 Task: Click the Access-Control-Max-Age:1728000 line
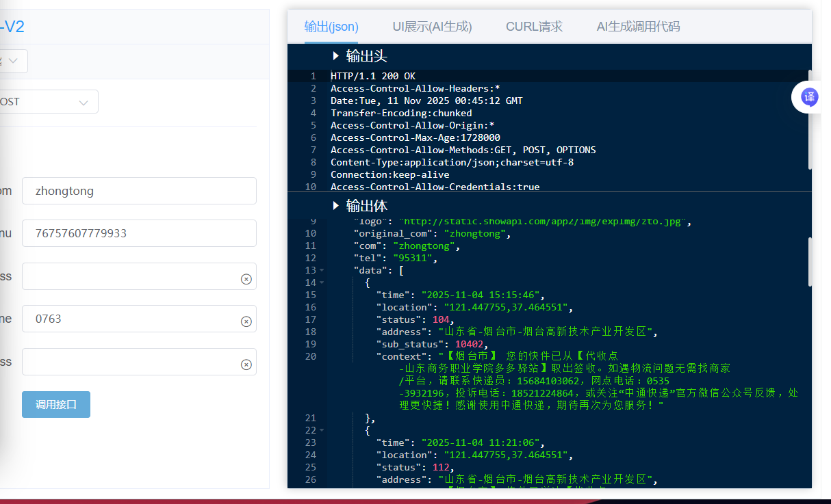pyautogui.click(x=415, y=137)
